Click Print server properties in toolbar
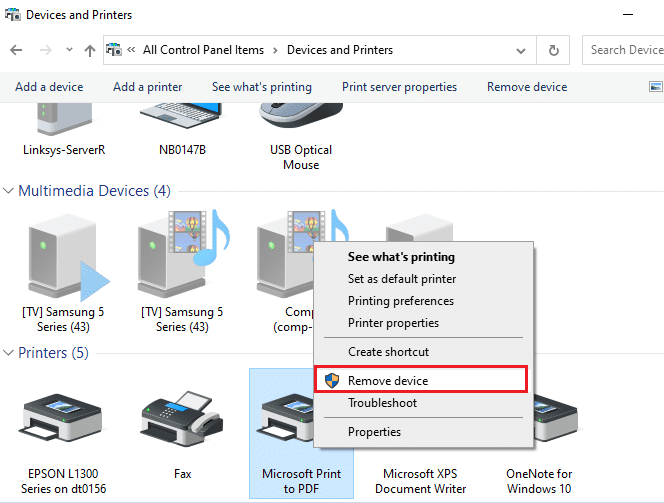This screenshot has width=664, height=503. 399,87
